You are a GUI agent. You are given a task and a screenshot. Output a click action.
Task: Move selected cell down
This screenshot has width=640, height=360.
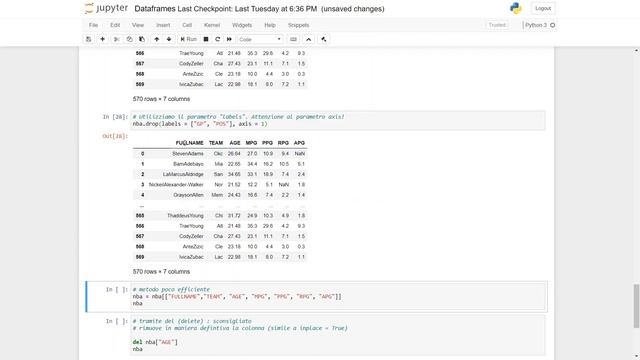169,39
